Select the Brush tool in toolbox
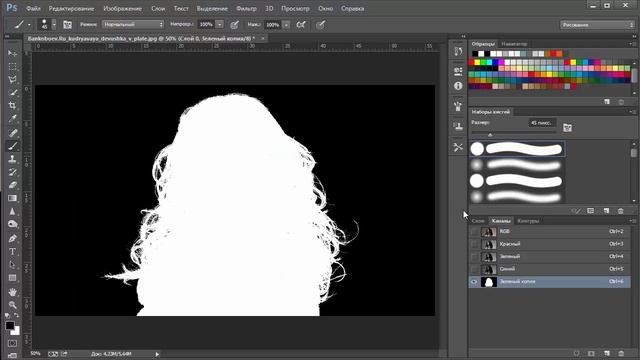 point(12,146)
